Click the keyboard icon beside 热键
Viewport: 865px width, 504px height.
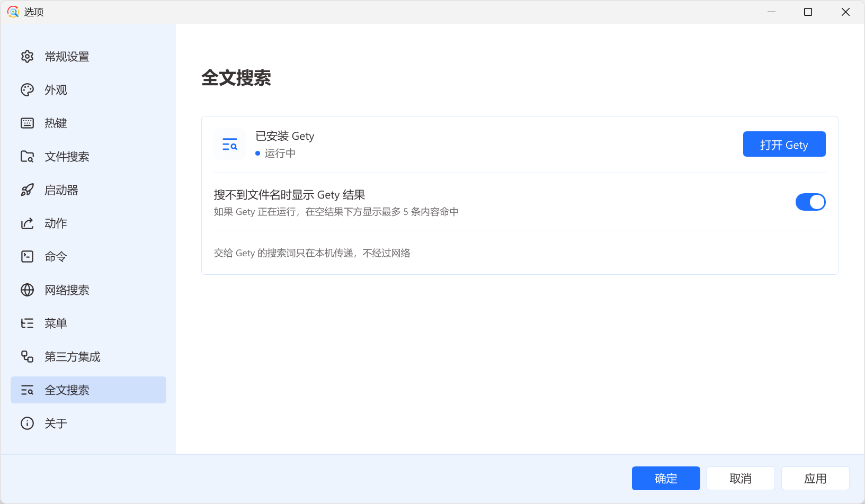point(27,123)
